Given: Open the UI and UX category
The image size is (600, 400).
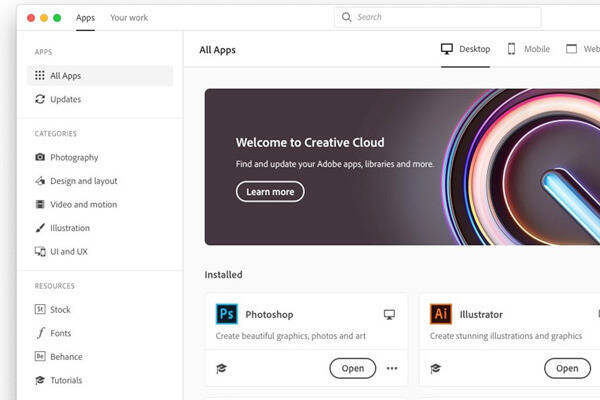Looking at the screenshot, I should 68,251.
